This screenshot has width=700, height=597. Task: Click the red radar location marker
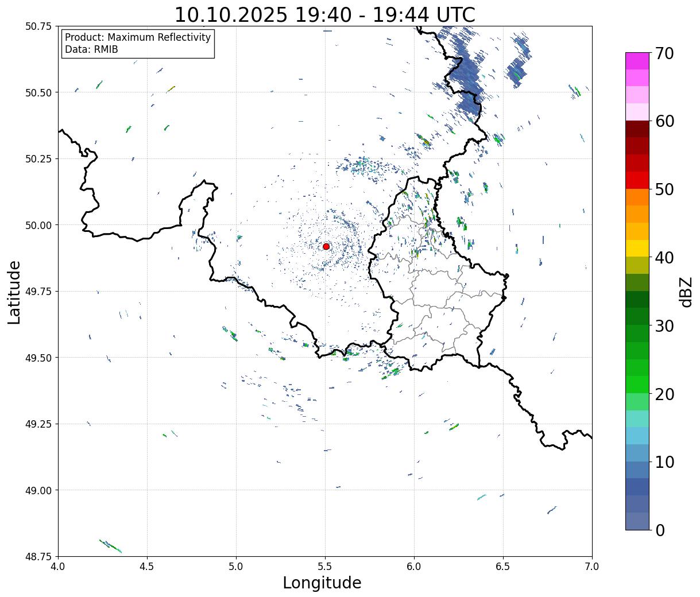pos(326,246)
